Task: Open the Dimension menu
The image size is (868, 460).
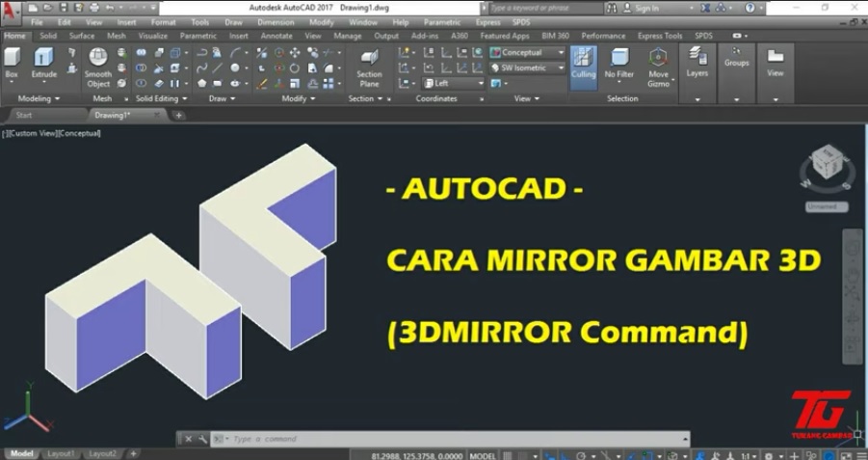Action: pos(276,23)
